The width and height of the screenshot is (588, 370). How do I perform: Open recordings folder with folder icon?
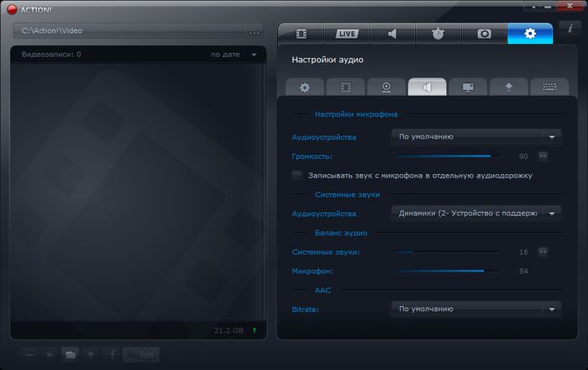click(71, 355)
